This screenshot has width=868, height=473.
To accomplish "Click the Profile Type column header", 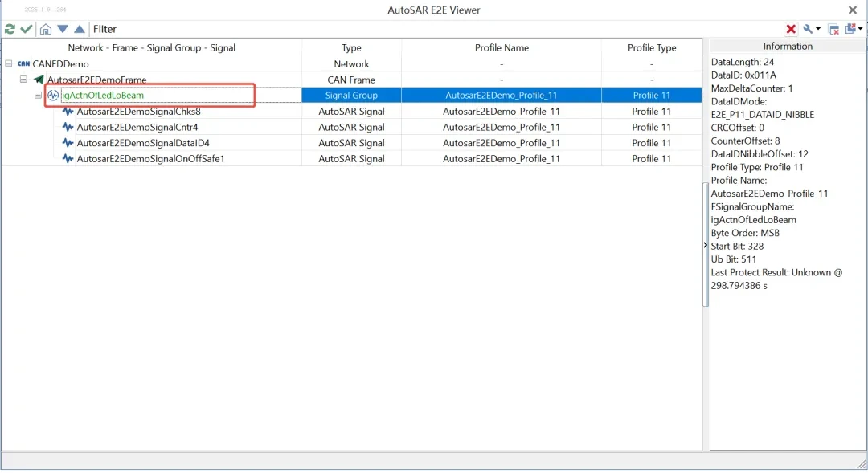I will 652,47.
